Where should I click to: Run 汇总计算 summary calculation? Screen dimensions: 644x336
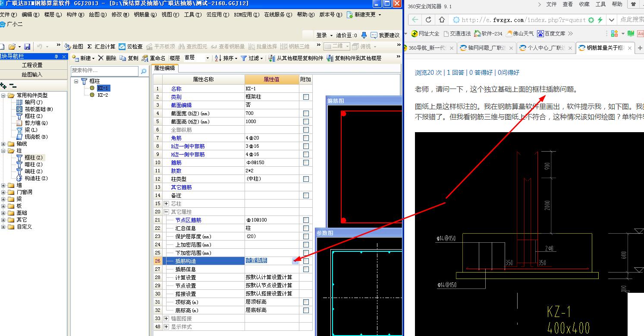tap(101, 47)
